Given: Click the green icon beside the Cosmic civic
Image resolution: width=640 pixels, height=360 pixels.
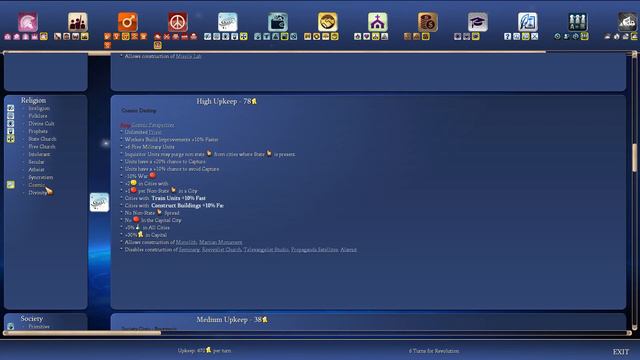Looking at the screenshot, I should (x=11, y=184).
